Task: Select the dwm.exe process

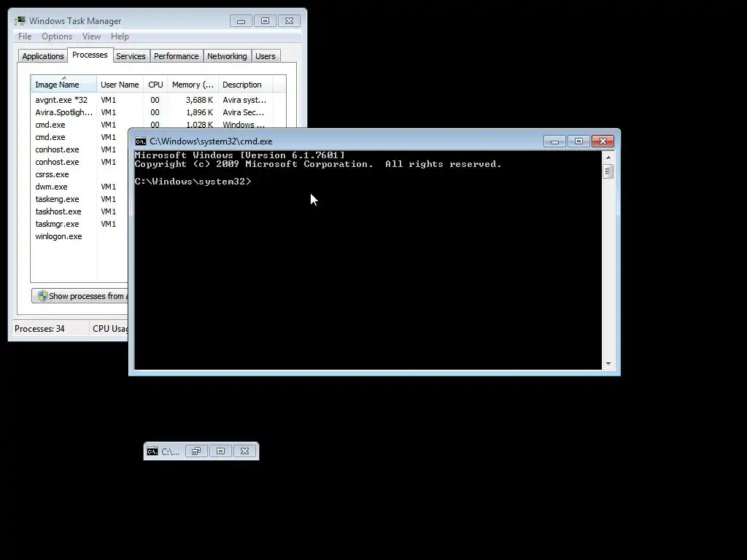Action: 51,187
